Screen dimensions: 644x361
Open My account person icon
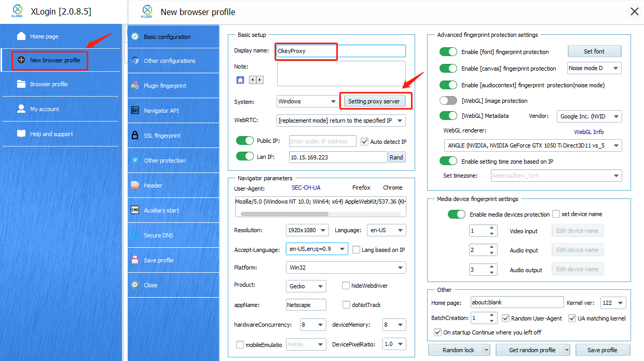click(21, 109)
